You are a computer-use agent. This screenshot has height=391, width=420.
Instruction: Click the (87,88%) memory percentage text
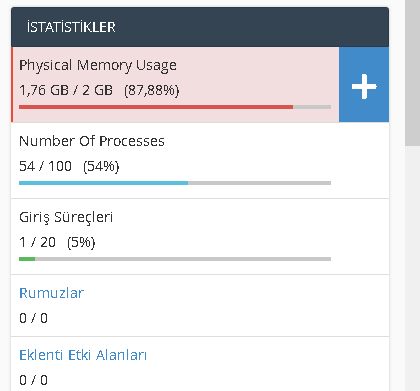[x=152, y=90]
